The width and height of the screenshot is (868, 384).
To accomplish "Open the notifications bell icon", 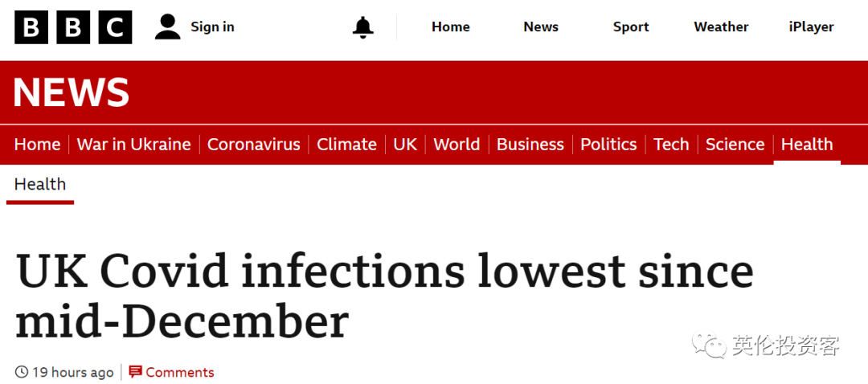I will [363, 27].
